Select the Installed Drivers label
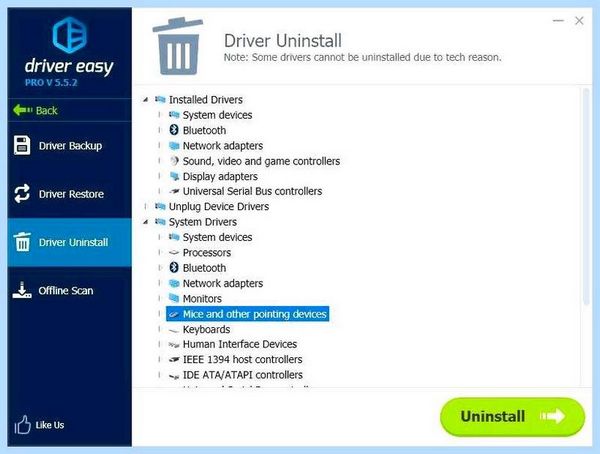600x454 pixels. [206, 100]
